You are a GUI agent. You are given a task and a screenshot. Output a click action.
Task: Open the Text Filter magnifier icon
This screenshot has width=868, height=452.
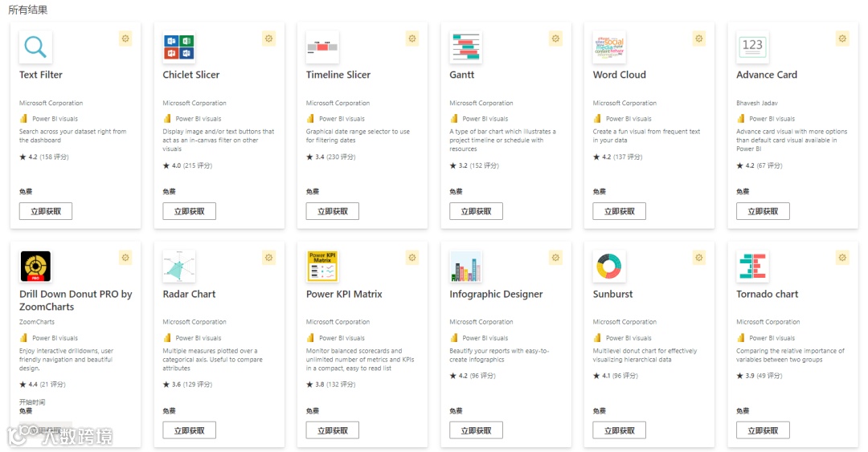click(35, 47)
